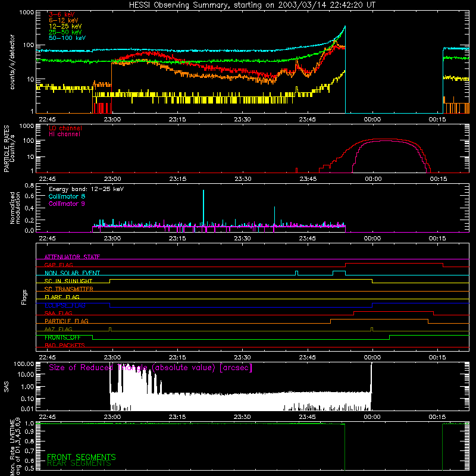Click the 0.9 tick on the livetime plot
Screen dimensions: 476x476
point(29,431)
